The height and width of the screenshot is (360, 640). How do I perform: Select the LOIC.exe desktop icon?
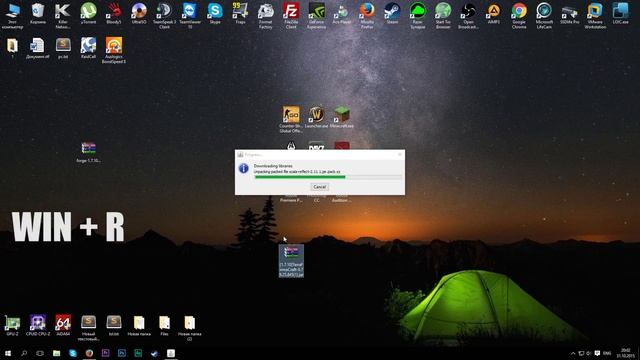click(x=620, y=13)
